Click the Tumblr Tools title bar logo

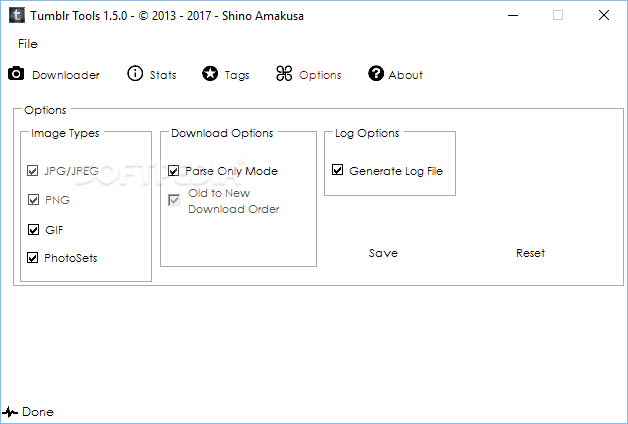(16, 16)
